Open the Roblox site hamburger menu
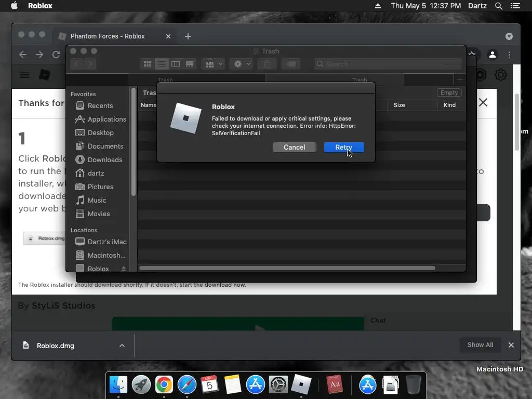 pyautogui.click(x=24, y=75)
